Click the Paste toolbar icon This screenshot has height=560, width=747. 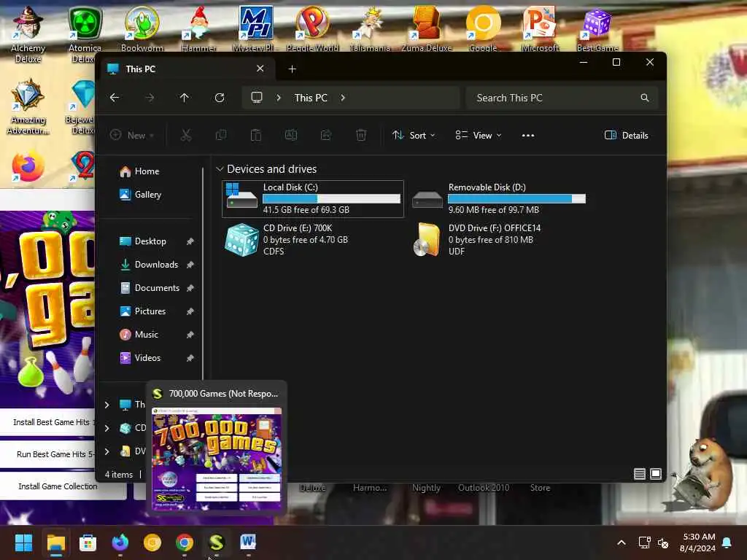[x=256, y=135]
